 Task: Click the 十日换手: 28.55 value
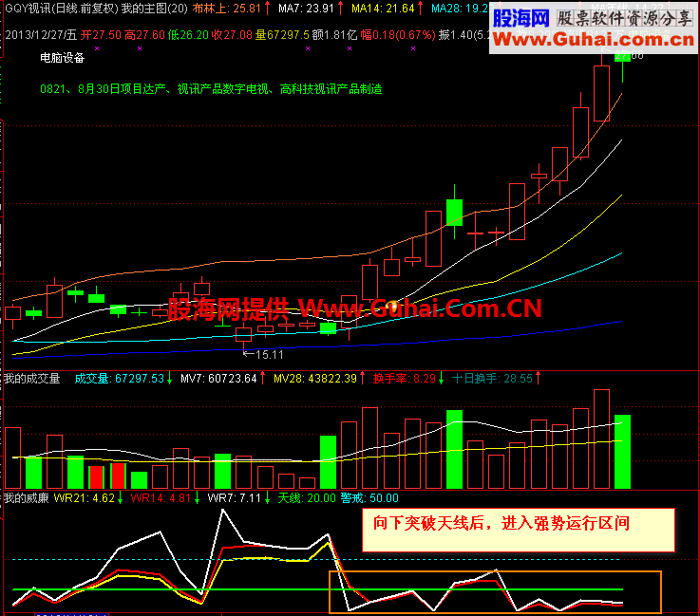coord(492,379)
